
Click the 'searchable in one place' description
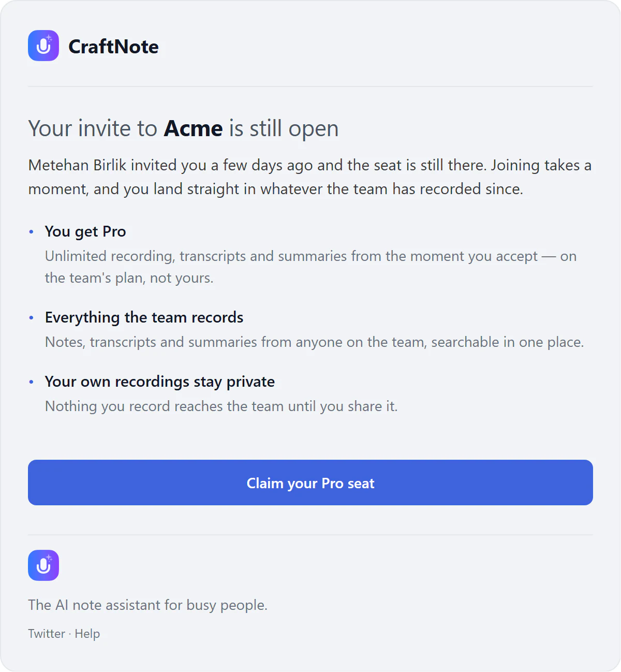click(315, 342)
